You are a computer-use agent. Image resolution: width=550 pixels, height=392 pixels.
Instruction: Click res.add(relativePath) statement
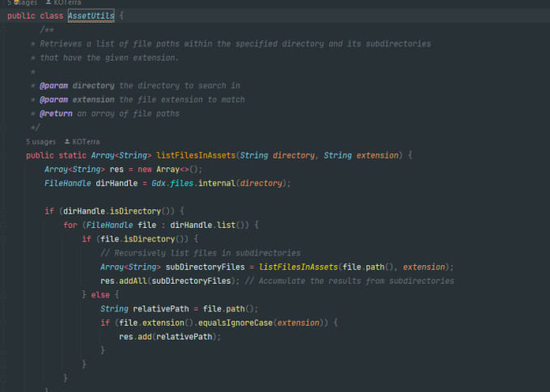(x=170, y=337)
